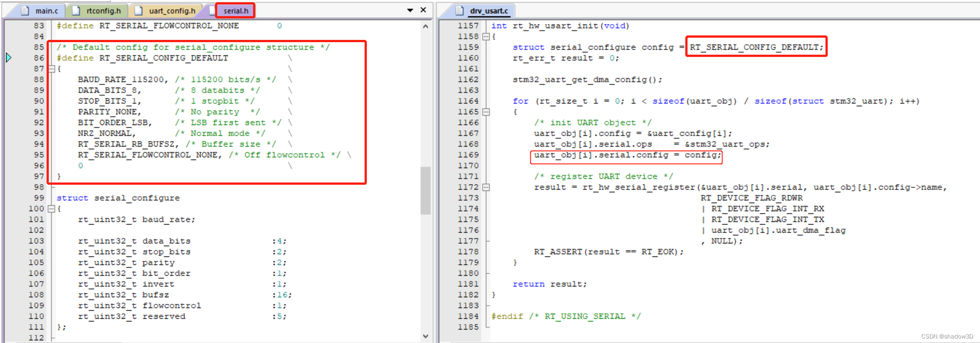Click RT_DEVICE_FLAG_INT_TX on line 1175
Viewport: 980px width, 343px height.
click(767, 219)
